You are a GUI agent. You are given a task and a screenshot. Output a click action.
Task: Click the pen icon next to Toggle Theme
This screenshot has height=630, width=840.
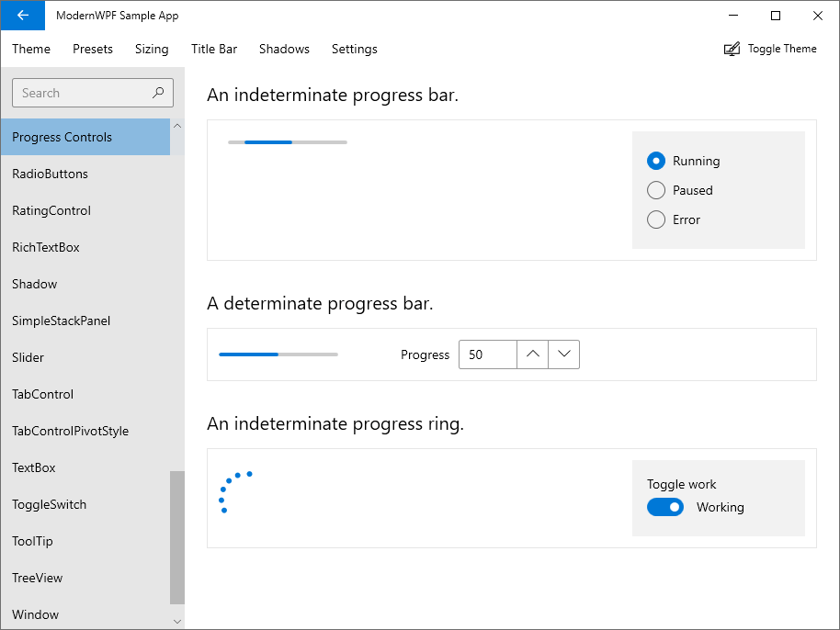tap(731, 48)
